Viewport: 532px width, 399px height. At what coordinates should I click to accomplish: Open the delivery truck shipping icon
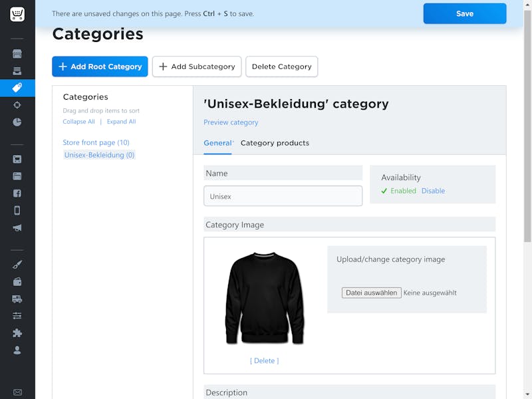pos(17,299)
